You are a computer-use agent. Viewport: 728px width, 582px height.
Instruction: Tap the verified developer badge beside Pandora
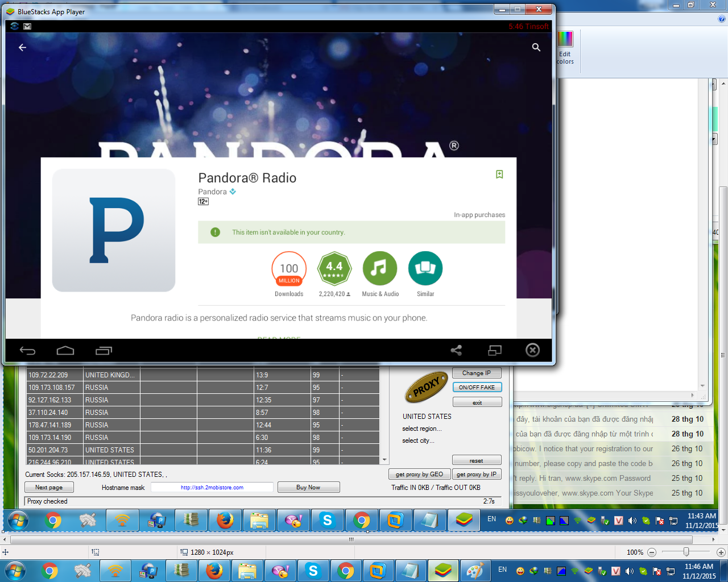233,192
